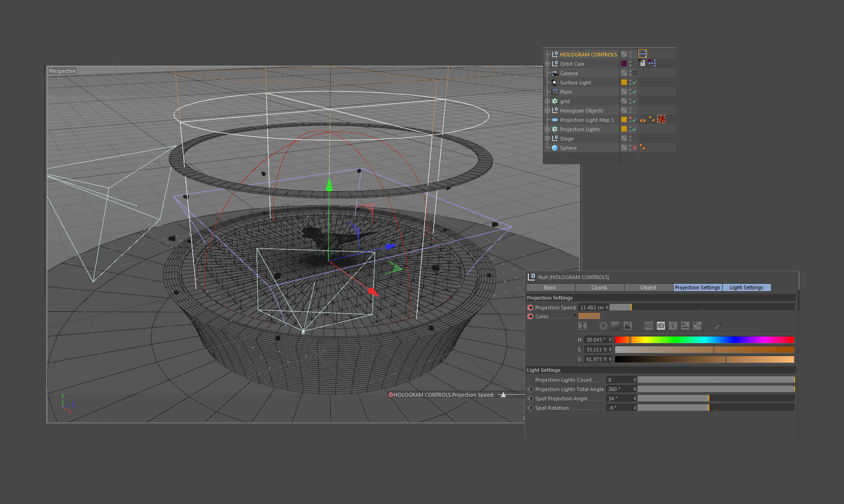Image resolution: width=844 pixels, height=504 pixels.
Task: Pick color with the eyedropper tool
Action: [x=718, y=326]
